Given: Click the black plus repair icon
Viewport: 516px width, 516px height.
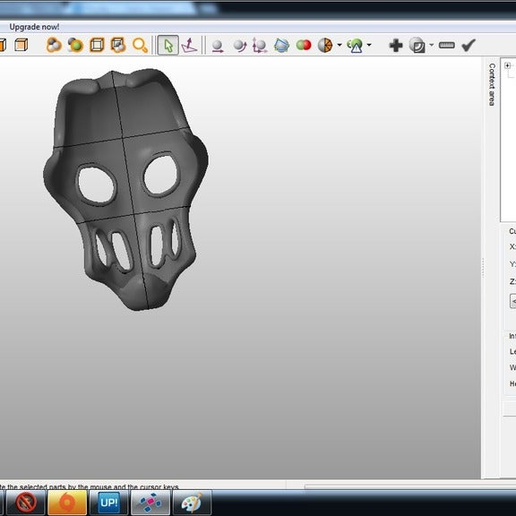Looking at the screenshot, I should click(396, 45).
